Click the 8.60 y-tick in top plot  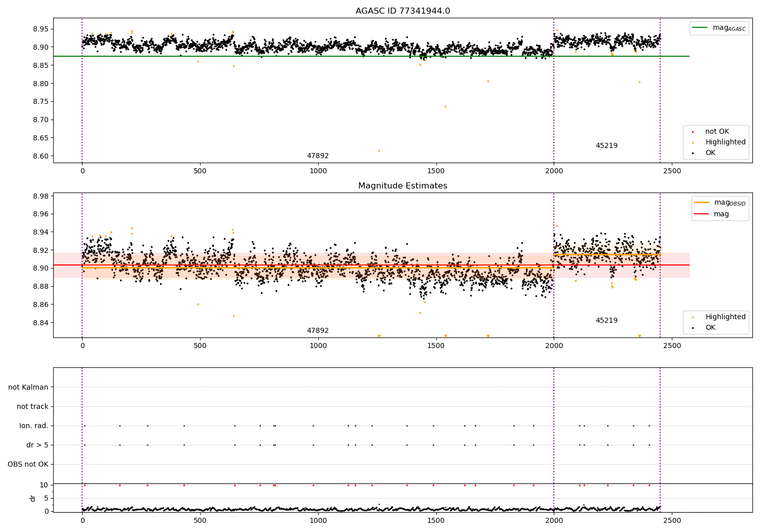coord(40,156)
